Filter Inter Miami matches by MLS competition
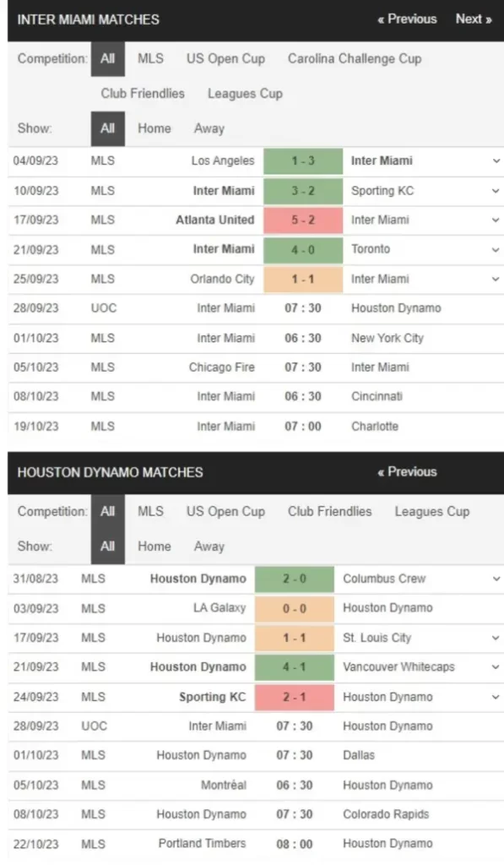Viewport: 504px width, 865px height. pos(150,58)
